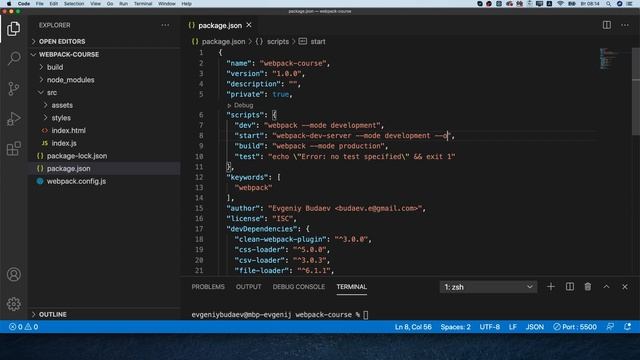Viewport: 640px width, 360px height.
Task: Open the Code application menu
Action: coord(24,4)
